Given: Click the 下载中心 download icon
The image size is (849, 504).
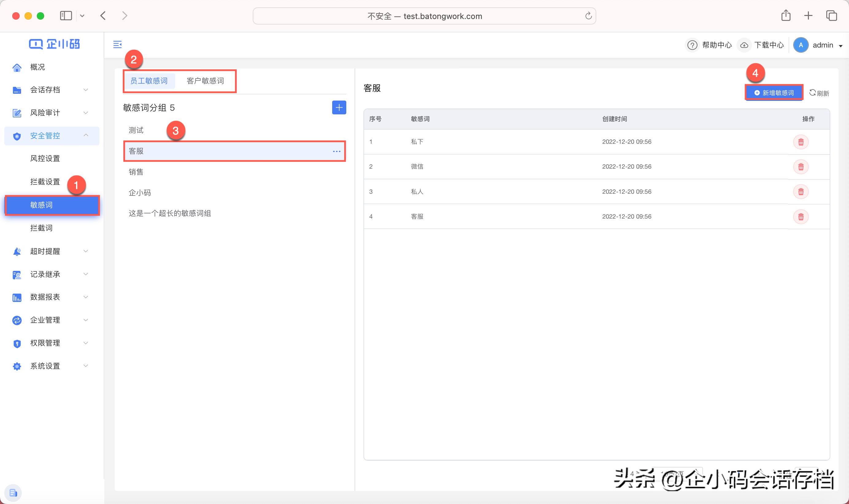Looking at the screenshot, I should (x=744, y=45).
